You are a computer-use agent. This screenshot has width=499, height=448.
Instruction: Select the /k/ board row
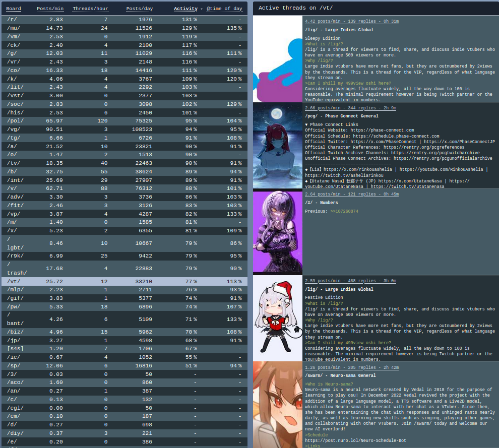[124, 79]
